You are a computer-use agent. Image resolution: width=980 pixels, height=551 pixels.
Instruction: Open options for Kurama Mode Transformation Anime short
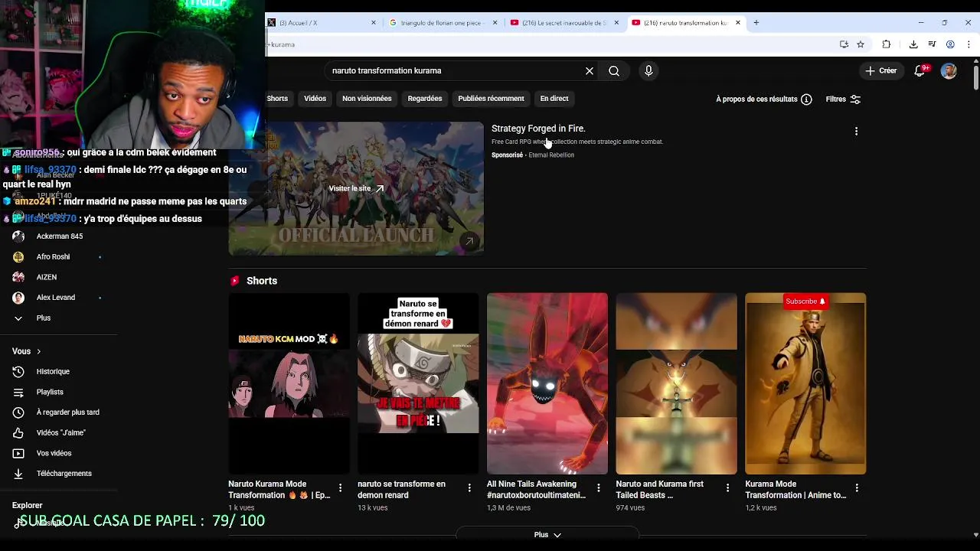click(x=857, y=487)
